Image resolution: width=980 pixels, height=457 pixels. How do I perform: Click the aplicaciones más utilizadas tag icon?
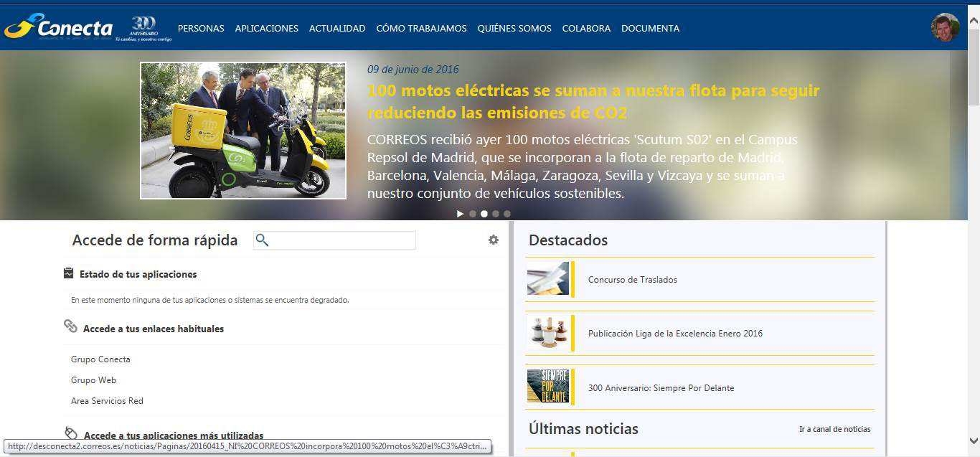click(70, 433)
